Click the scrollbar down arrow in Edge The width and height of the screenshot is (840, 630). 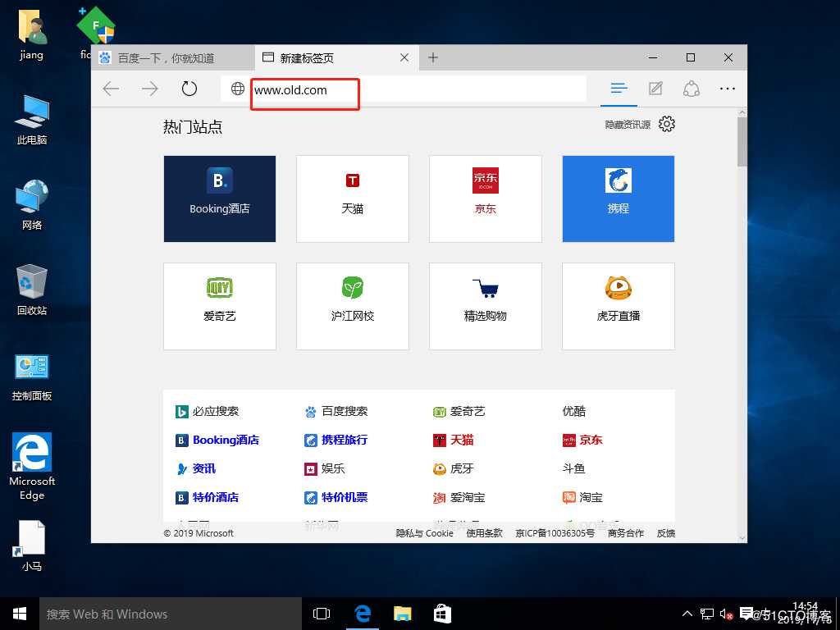pos(742,538)
